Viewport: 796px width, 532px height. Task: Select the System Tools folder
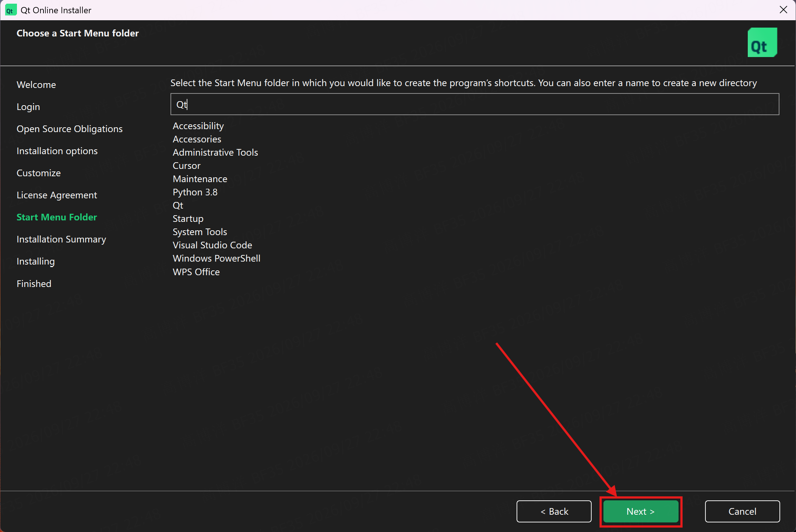pos(200,232)
